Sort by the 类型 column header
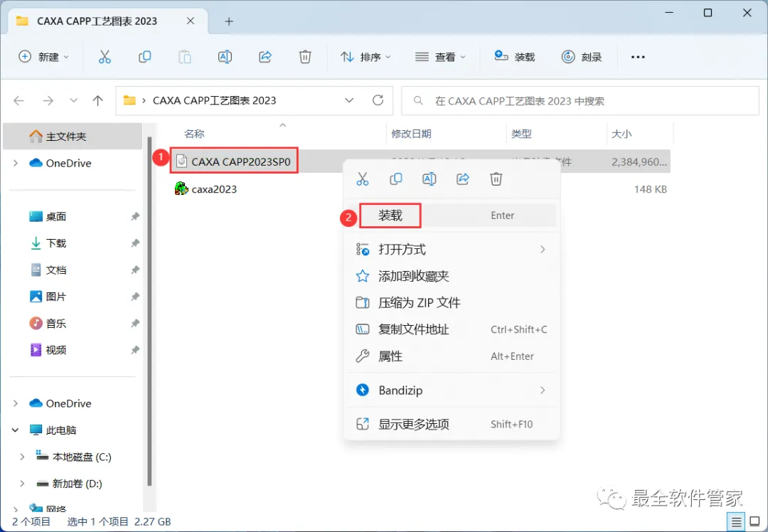This screenshot has width=768, height=532. pyautogui.click(x=521, y=134)
